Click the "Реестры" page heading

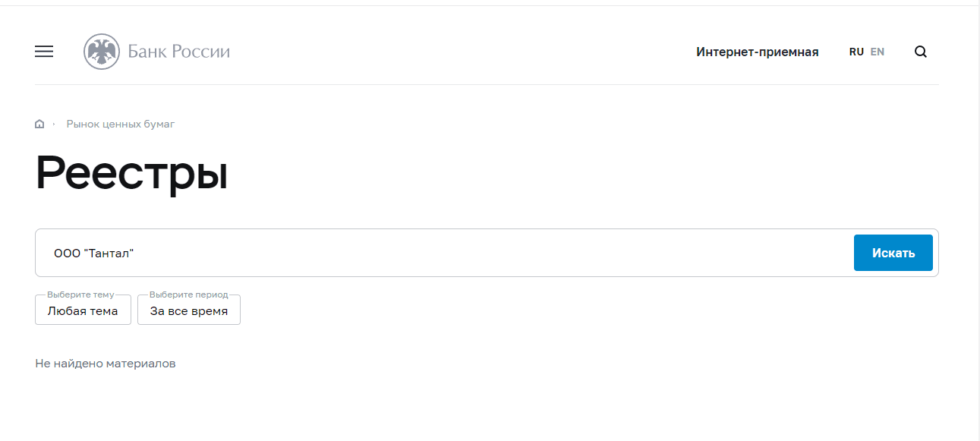point(131,173)
